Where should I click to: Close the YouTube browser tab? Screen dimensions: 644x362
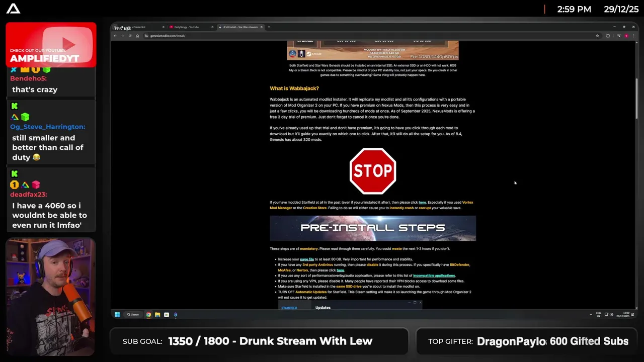212,27
